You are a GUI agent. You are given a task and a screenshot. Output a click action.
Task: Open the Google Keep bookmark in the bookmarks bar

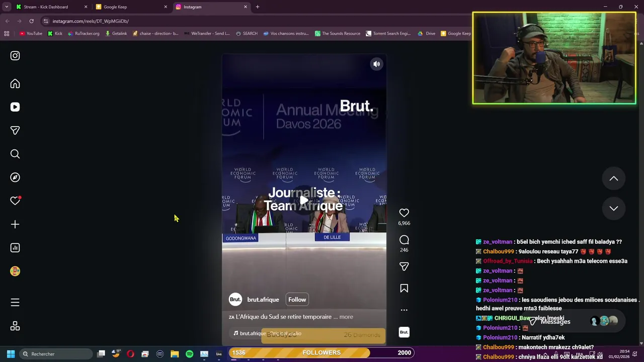click(456, 34)
